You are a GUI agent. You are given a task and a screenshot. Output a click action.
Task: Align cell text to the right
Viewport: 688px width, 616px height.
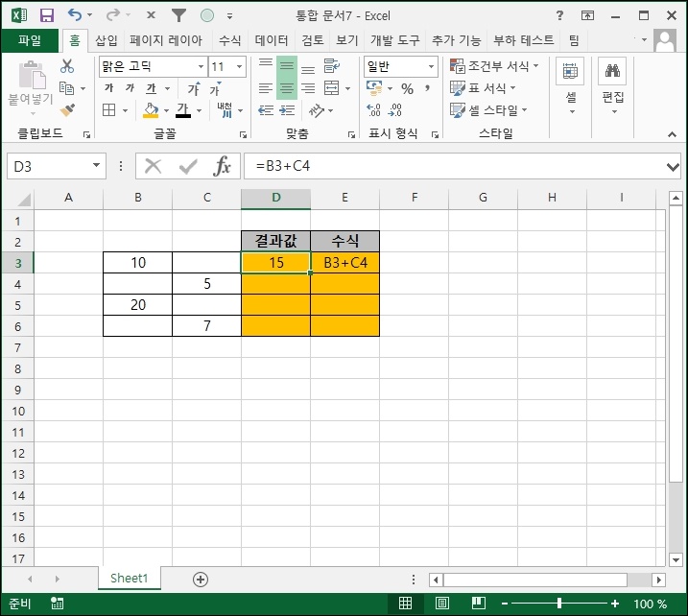pyautogui.click(x=308, y=88)
